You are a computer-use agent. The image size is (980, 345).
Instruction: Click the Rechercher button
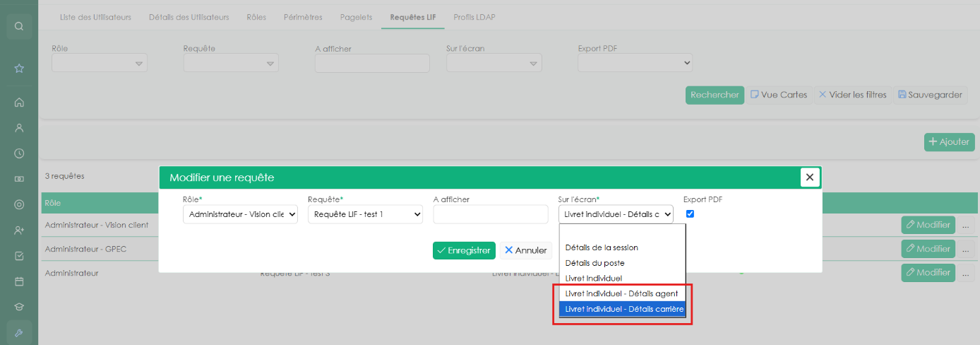pyautogui.click(x=715, y=95)
